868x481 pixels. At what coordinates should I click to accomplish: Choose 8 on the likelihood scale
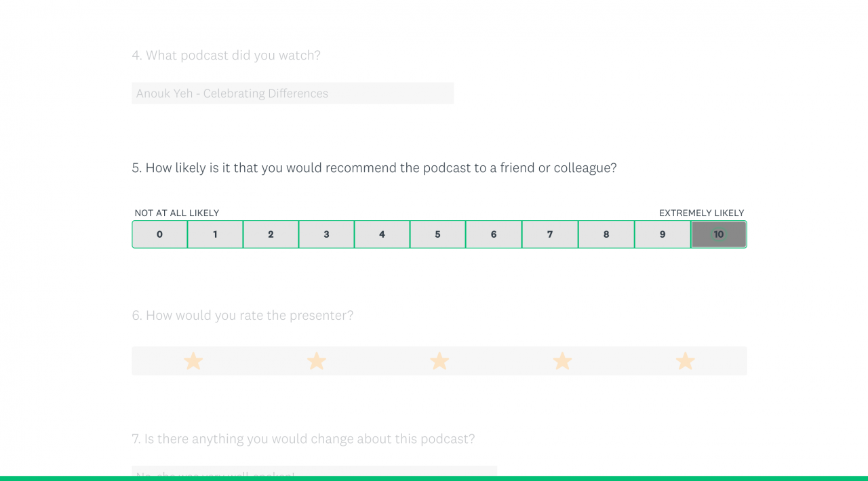pyautogui.click(x=606, y=234)
